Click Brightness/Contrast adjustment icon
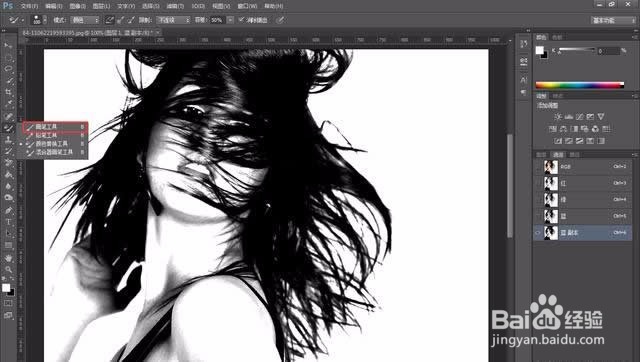The height and width of the screenshot is (362, 640). coord(558,117)
